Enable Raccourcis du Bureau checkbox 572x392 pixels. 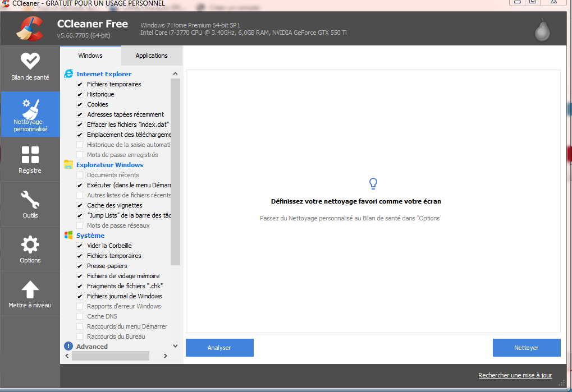pos(80,336)
